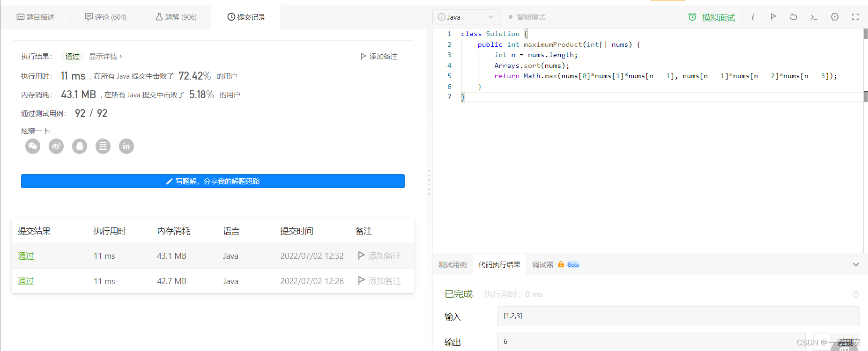Toggle 智能模式 smart mode
This screenshot has width=868, height=351.
[x=527, y=17]
